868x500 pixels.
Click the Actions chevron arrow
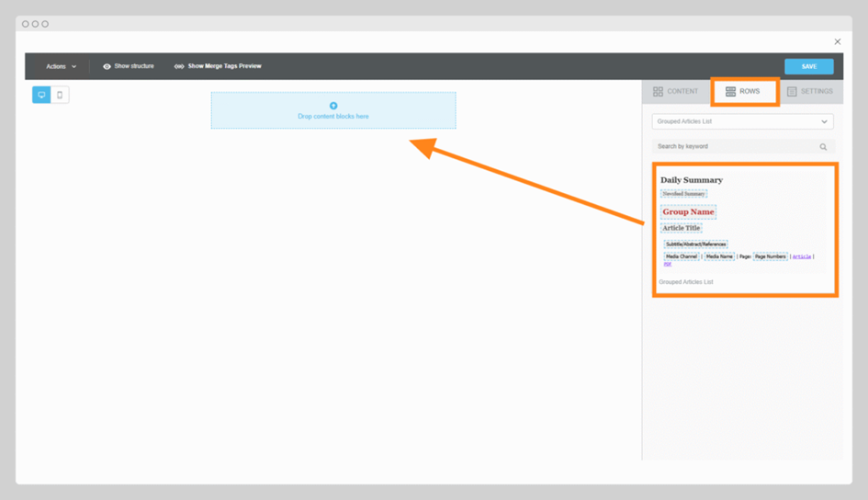(74, 67)
